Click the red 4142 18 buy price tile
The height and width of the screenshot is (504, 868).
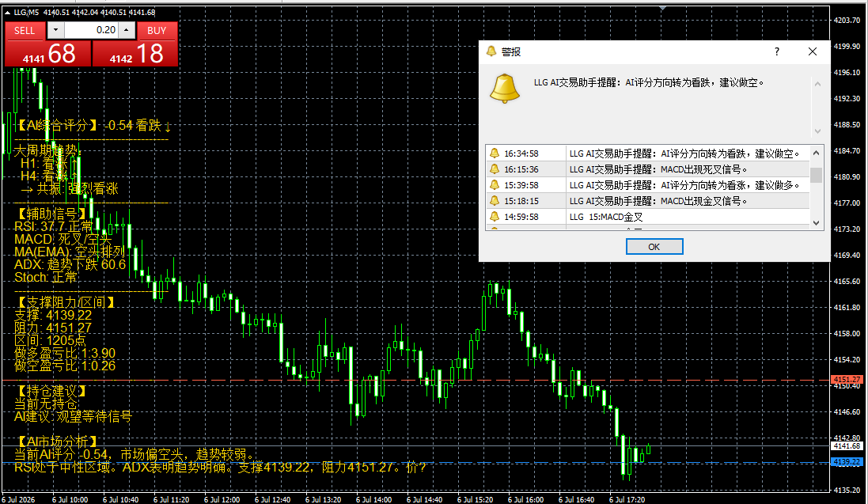point(135,54)
